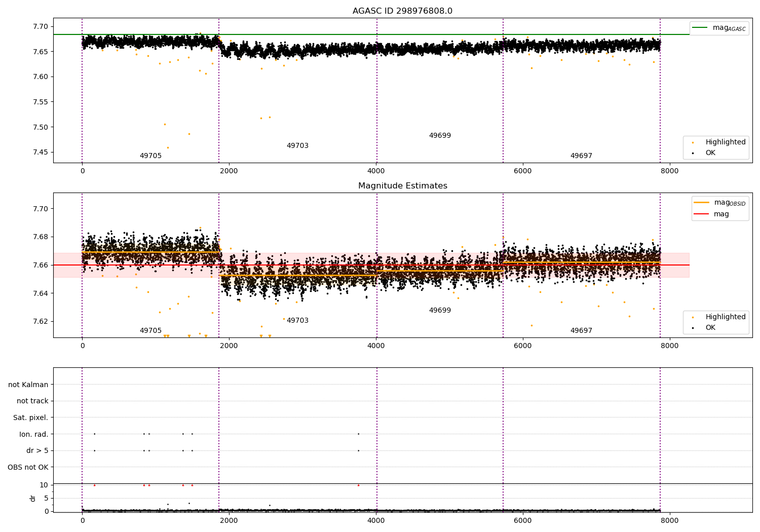This screenshot has height=532, width=760.
Task: Click y-tick 7.65 on AGASC plot
Action: (x=41, y=52)
